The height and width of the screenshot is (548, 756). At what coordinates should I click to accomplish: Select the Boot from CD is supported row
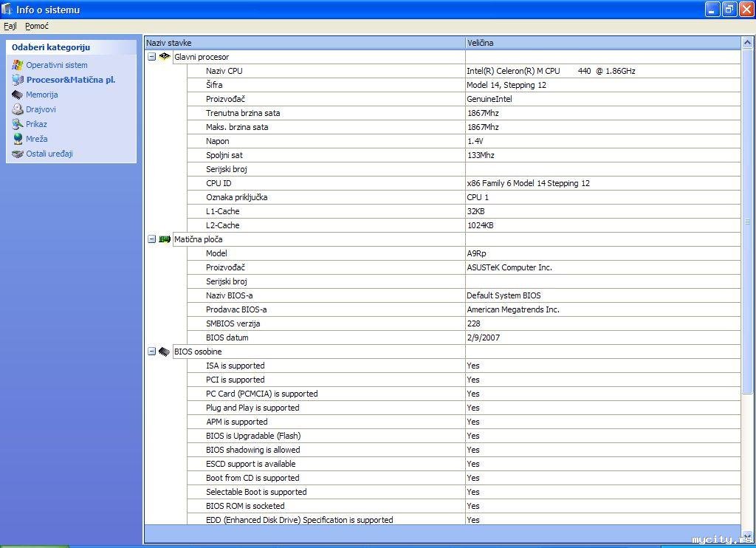[x=464, y=478]
